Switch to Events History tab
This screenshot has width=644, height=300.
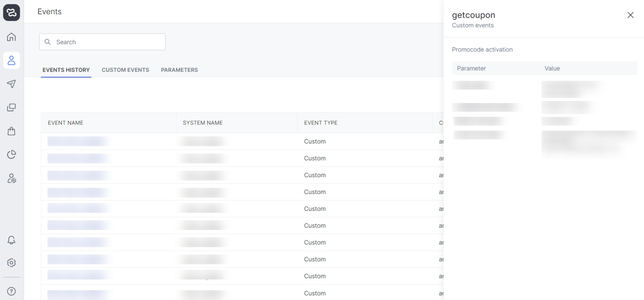coord(66,70)
